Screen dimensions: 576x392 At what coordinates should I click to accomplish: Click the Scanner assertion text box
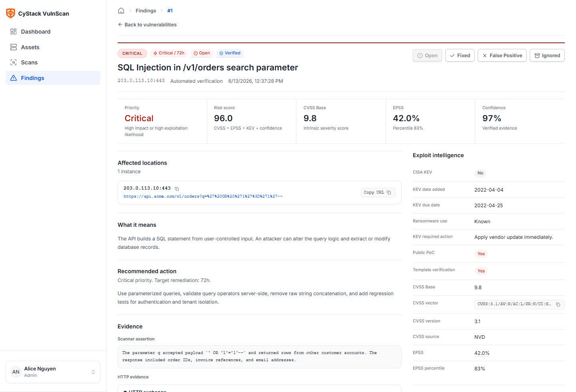[259, 357]
